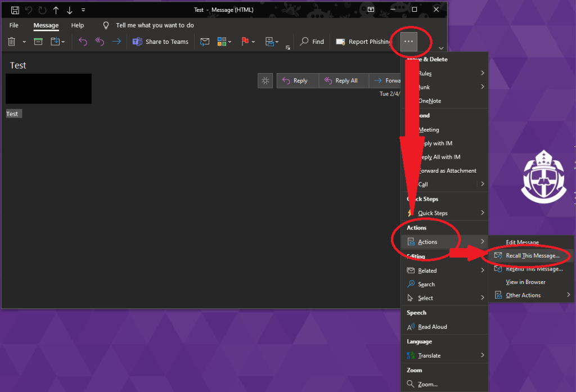Click the blue Forward arrow toolbar icon
Viewport: 576px width, 392px height.
pos(116,42)
